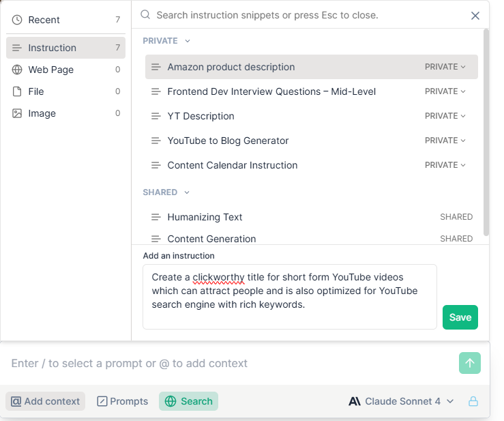
Task: Open PRIVATE dropdown for Content Calendar Instruction
Action: click(x=445, y=165)
